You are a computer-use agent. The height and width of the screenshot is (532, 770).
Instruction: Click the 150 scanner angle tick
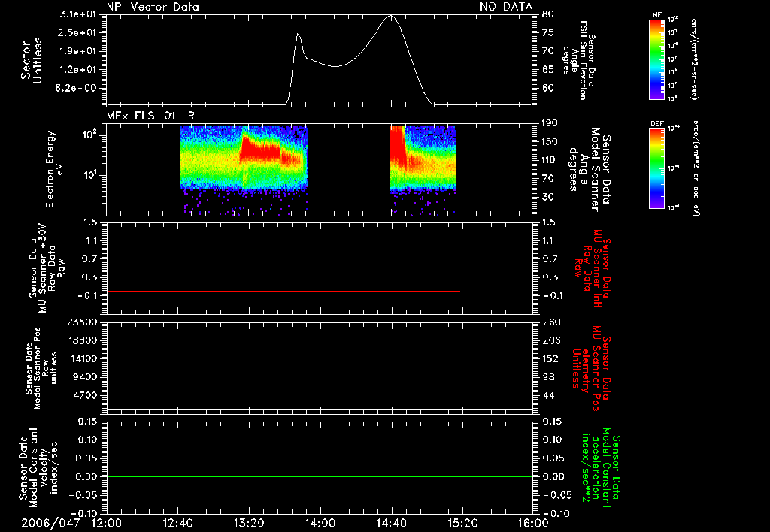[x=550, y=142]
